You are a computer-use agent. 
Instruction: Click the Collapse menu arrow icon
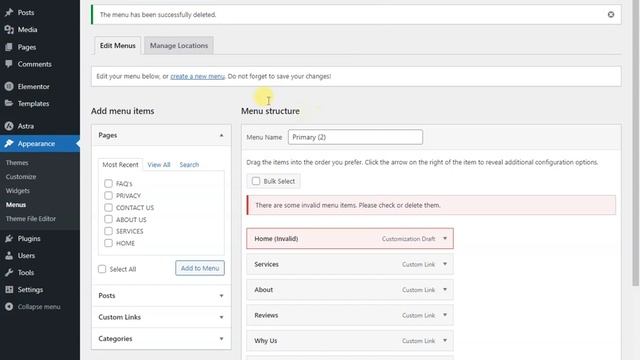point(9,307)
